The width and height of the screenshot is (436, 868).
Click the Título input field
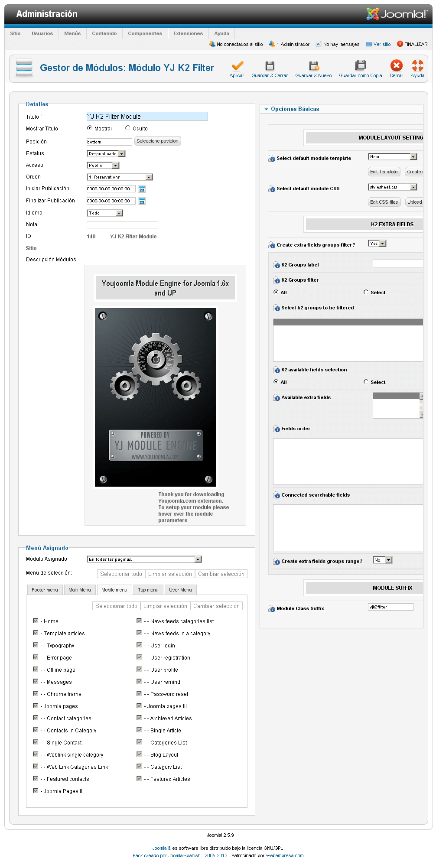[x=147, y=117]
